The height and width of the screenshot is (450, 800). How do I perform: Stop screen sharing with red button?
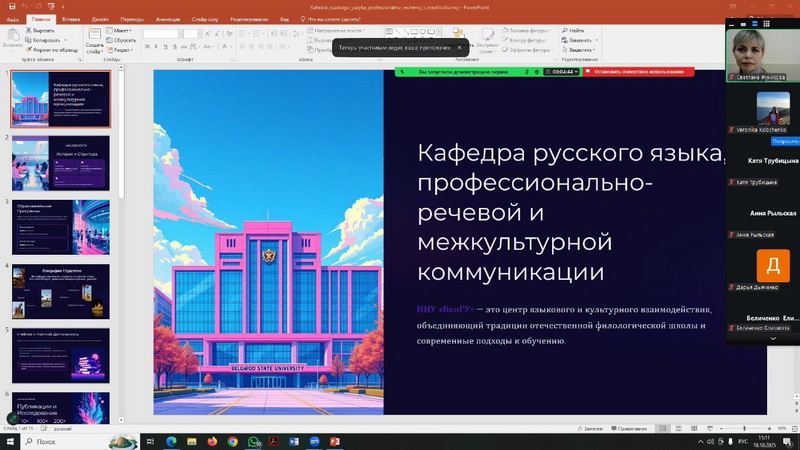(x=639, y=72)
